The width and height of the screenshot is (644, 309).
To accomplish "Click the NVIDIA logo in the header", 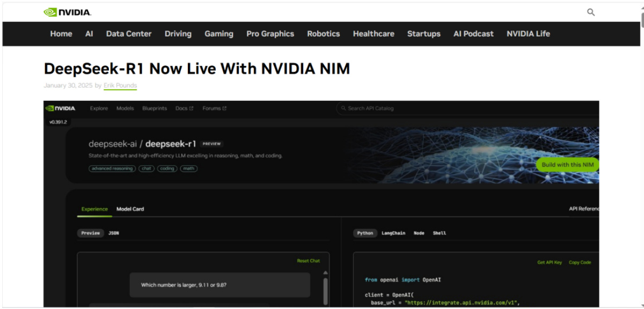I will [67, 12].
